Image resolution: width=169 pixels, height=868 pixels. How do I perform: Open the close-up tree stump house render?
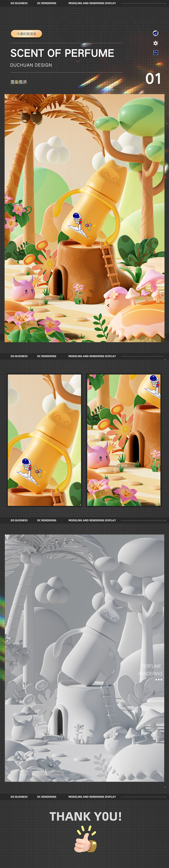click(x=124, y=440)
